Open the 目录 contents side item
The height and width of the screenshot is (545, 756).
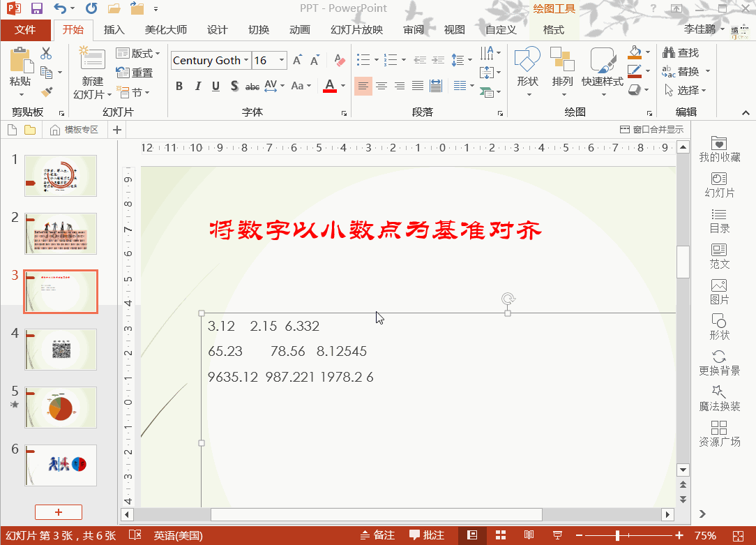719,221
